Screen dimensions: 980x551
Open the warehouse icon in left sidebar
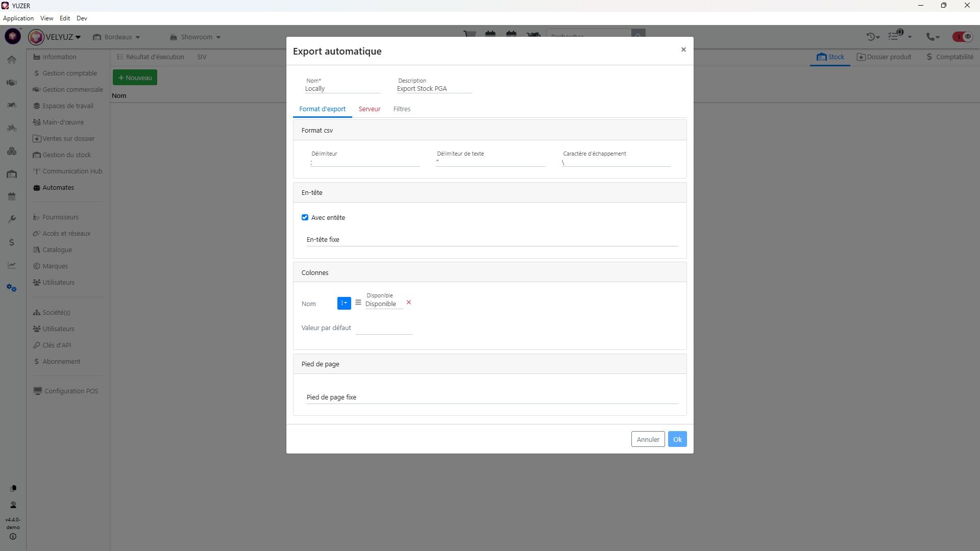pyautogui.click(x=12, y=174)
